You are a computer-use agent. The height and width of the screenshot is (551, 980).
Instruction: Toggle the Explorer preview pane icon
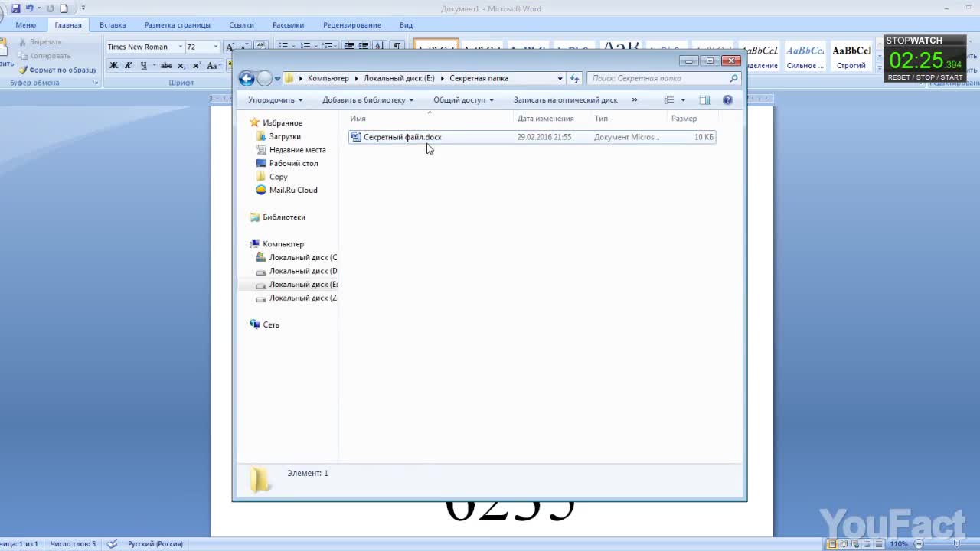(704, 99)
